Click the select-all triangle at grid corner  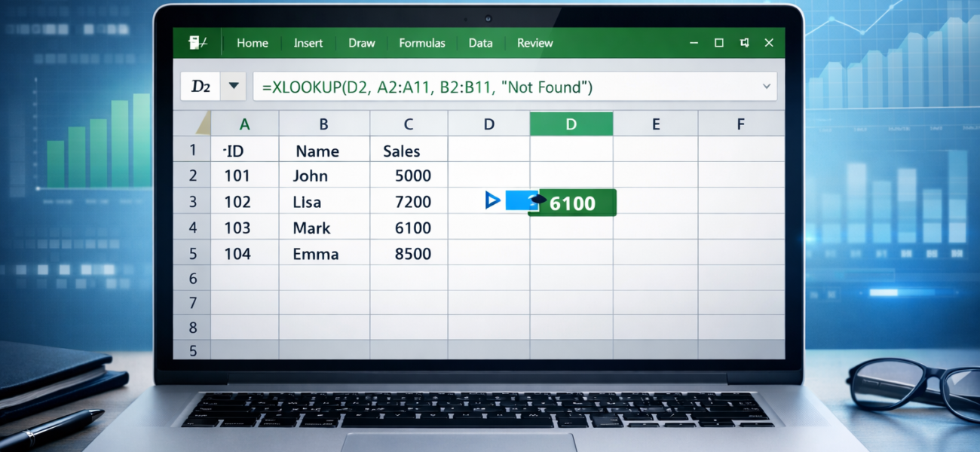[x=203, y=124]
